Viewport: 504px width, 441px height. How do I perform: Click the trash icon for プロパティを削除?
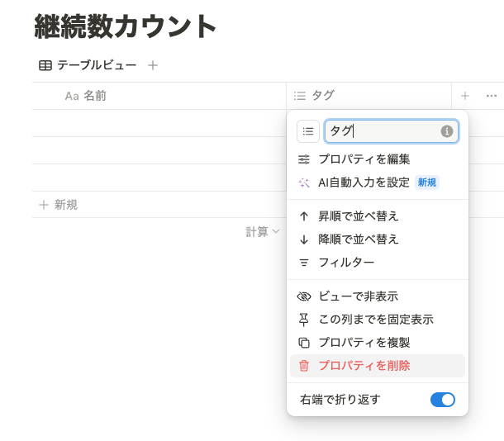tap(304, 366)
